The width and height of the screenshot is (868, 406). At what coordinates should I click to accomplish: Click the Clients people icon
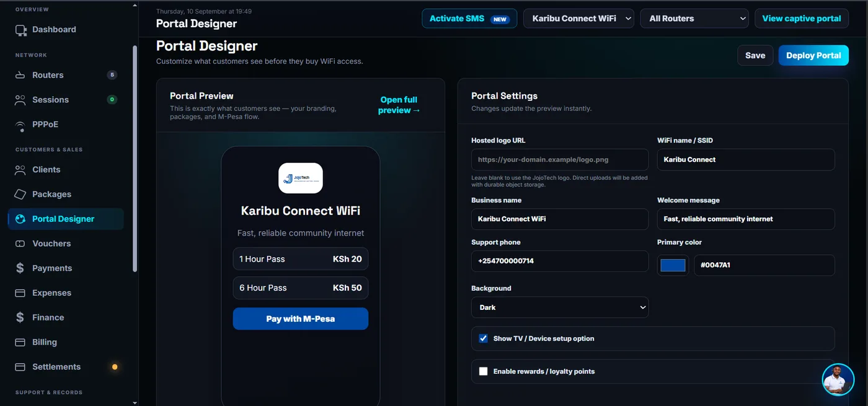[x=20, y=170]
